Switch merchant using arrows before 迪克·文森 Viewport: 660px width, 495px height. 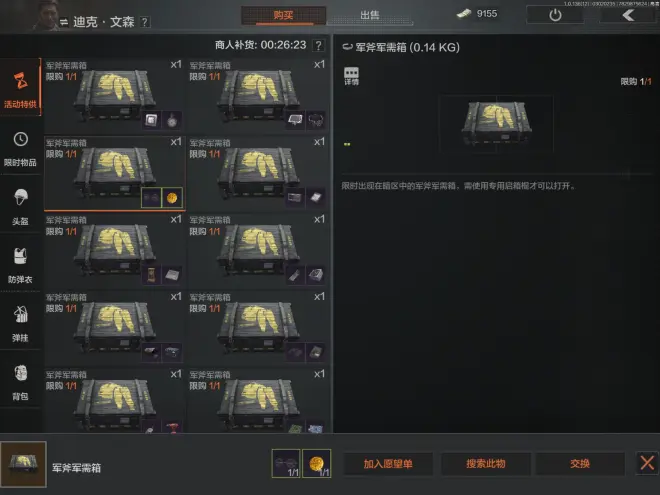[x=64, y=21]
